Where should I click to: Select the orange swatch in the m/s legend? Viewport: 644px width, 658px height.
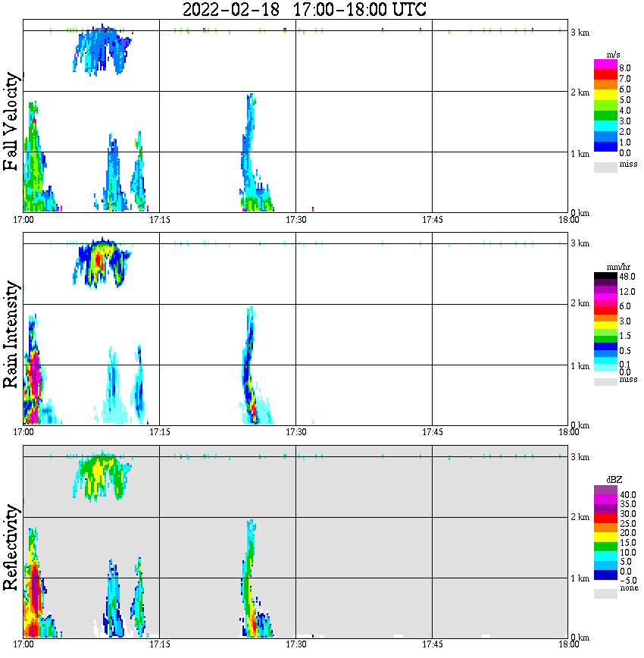[x=605, y=85]
